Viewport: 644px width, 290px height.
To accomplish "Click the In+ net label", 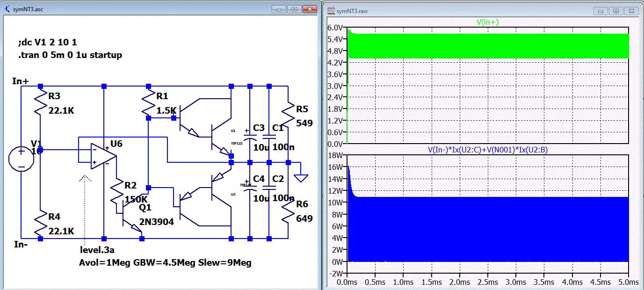I will coord(21,81).
